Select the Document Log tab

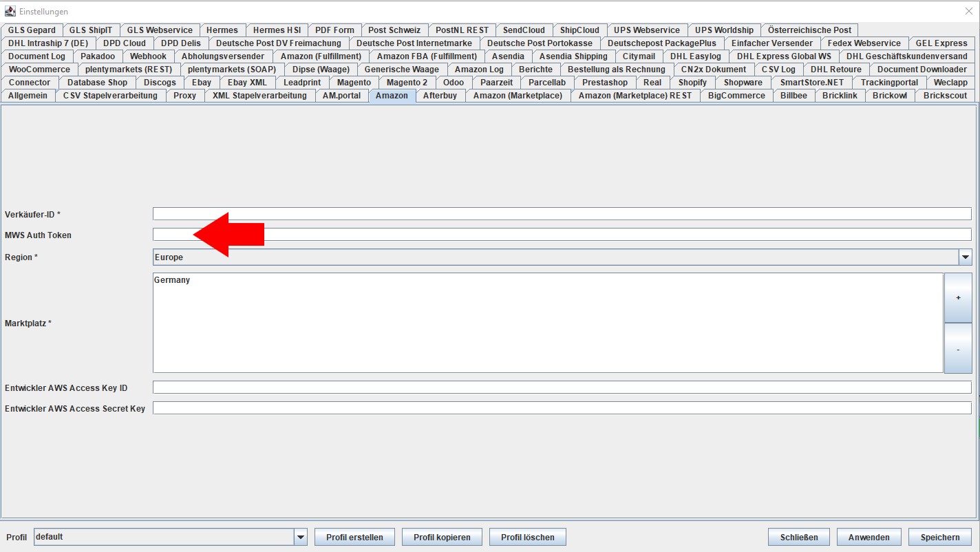[x=37, y=56]
